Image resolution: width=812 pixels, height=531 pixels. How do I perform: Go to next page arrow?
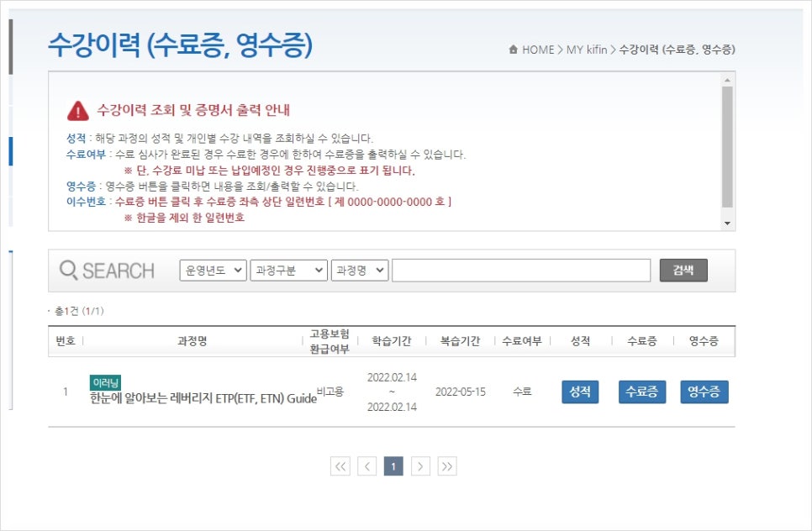420,466
